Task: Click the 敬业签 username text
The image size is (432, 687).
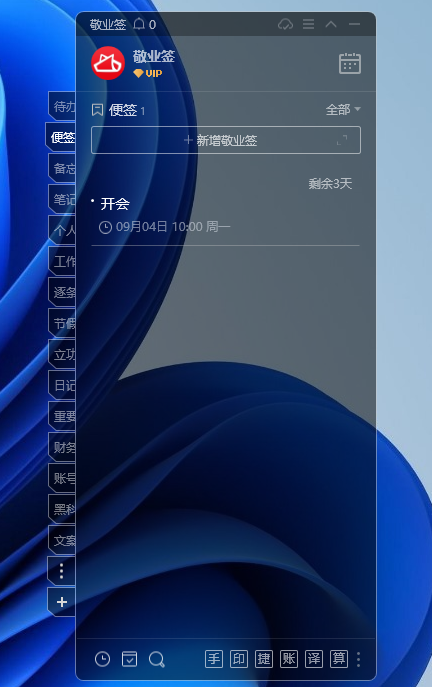Action: 153,57
